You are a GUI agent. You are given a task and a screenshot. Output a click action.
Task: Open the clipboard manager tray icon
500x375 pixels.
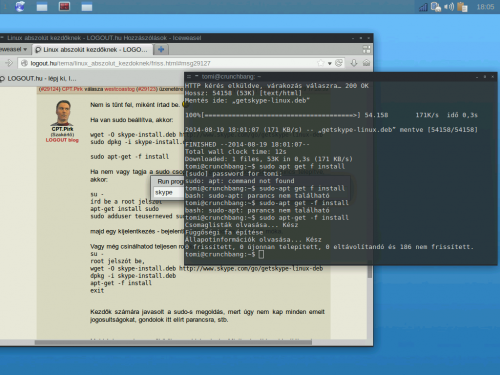[462, 7]
